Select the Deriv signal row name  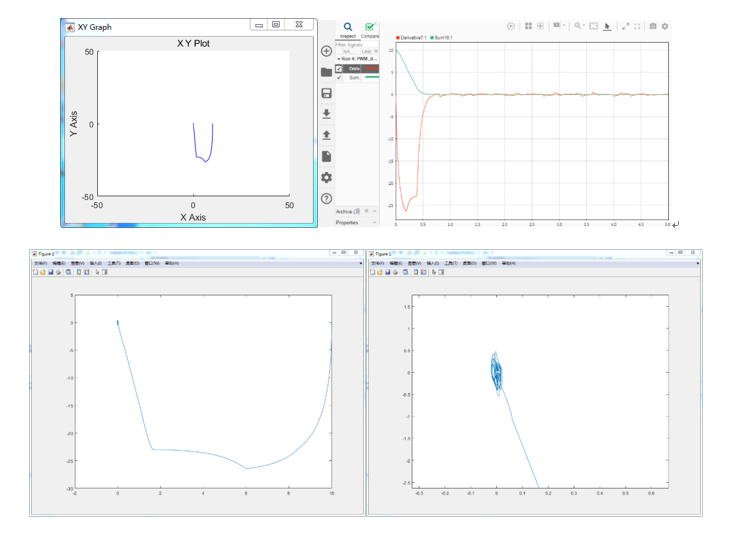355,69
